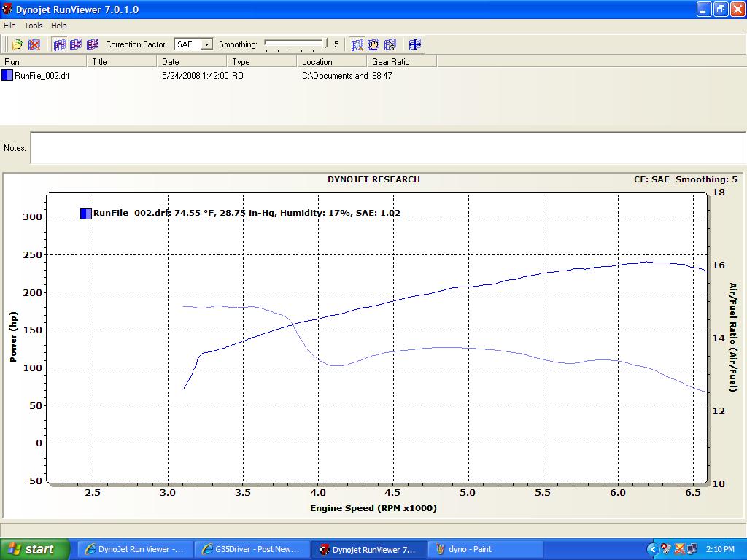Select the third graph view mode icon
The width and height of the screenshot is (747, 560).
93,44
